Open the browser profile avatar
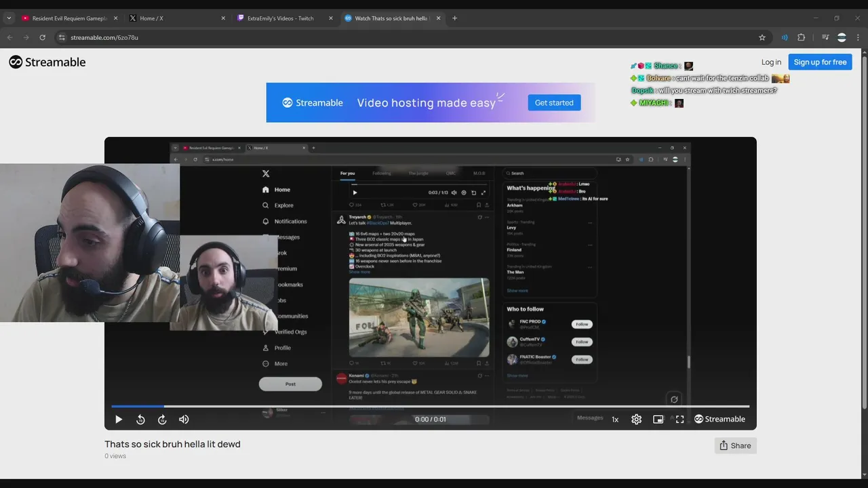This screenshot has width=868, height=488. tap(842, 37)
